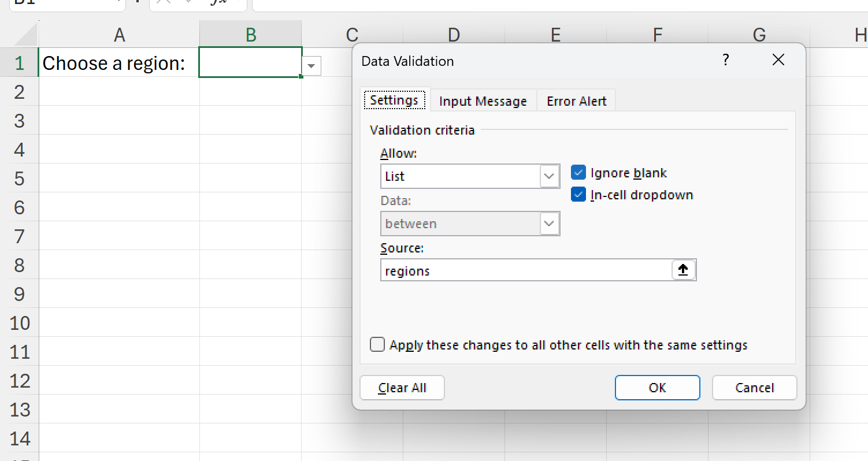Select column E header
Screen dimensions: 868x461
(x=555, y=35)
